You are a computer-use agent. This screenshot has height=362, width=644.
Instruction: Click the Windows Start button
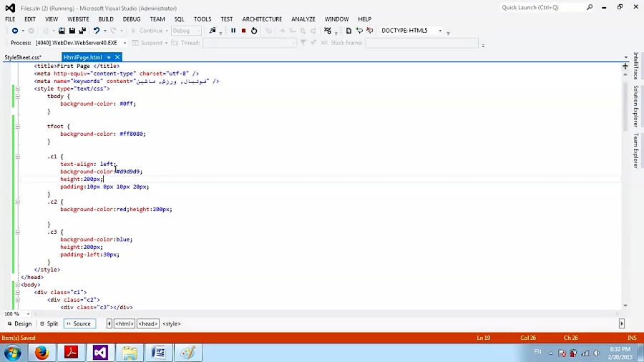click(13, 353)
